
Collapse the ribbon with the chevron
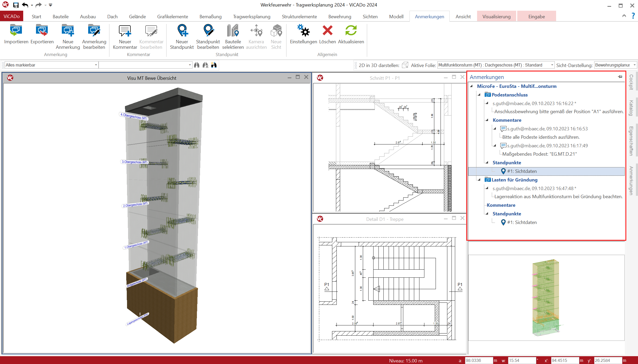point(624,16)
